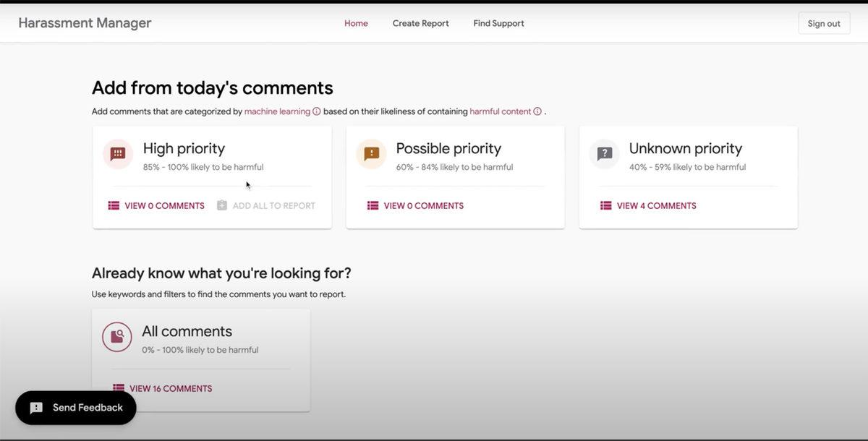
Task: Open the info tooltip beside harmful content
Action: point(537,111)
